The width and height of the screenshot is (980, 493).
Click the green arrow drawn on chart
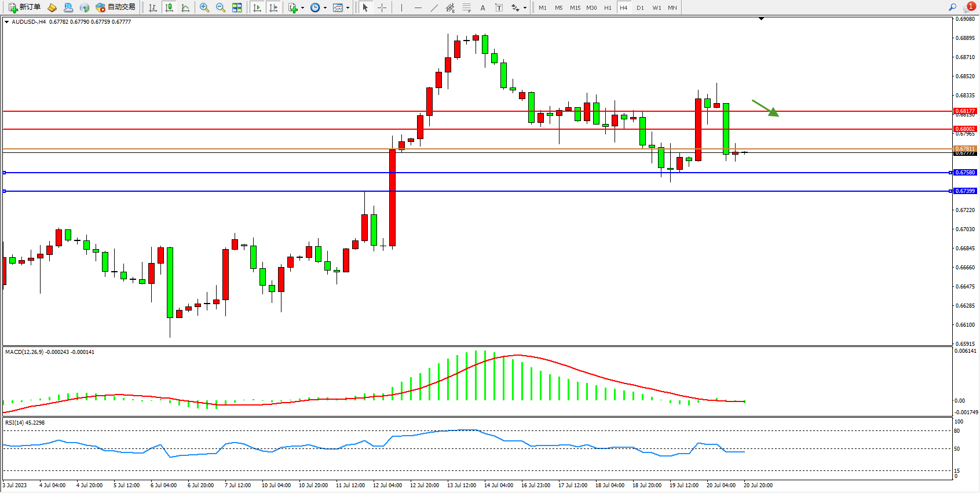point(765,108)
